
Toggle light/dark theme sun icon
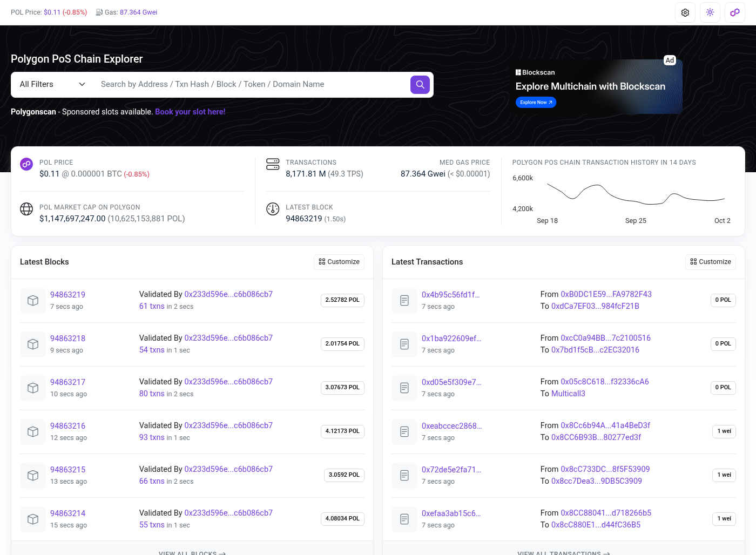tap(710, 12)
